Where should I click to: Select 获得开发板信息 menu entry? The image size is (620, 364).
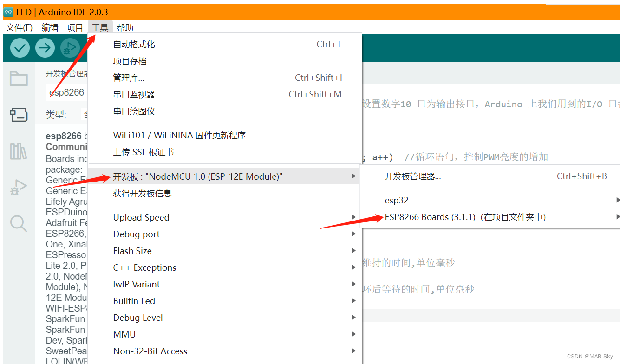point(225,193)
